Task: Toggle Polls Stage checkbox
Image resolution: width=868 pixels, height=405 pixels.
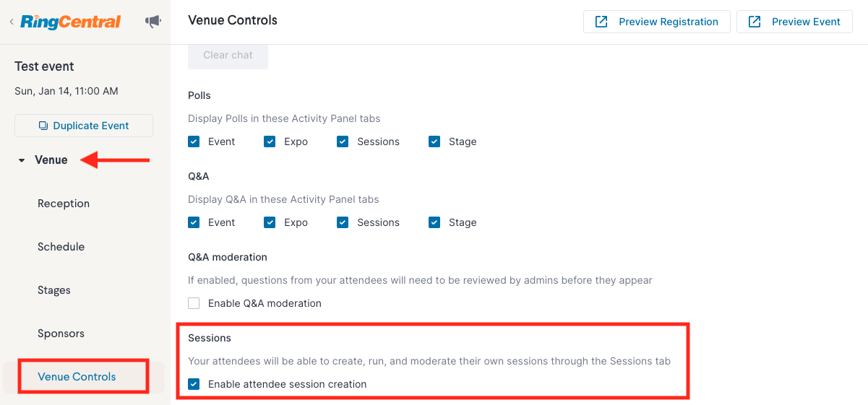Action: click(434, 141)
